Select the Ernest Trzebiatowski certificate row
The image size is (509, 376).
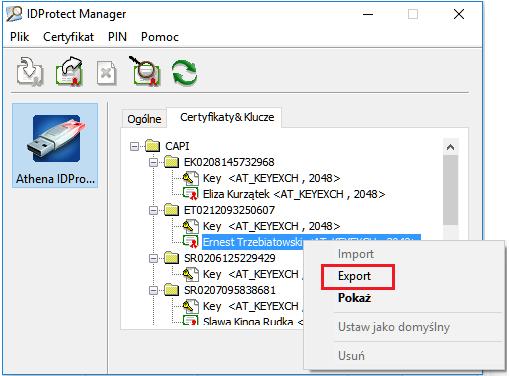point(253,242)
